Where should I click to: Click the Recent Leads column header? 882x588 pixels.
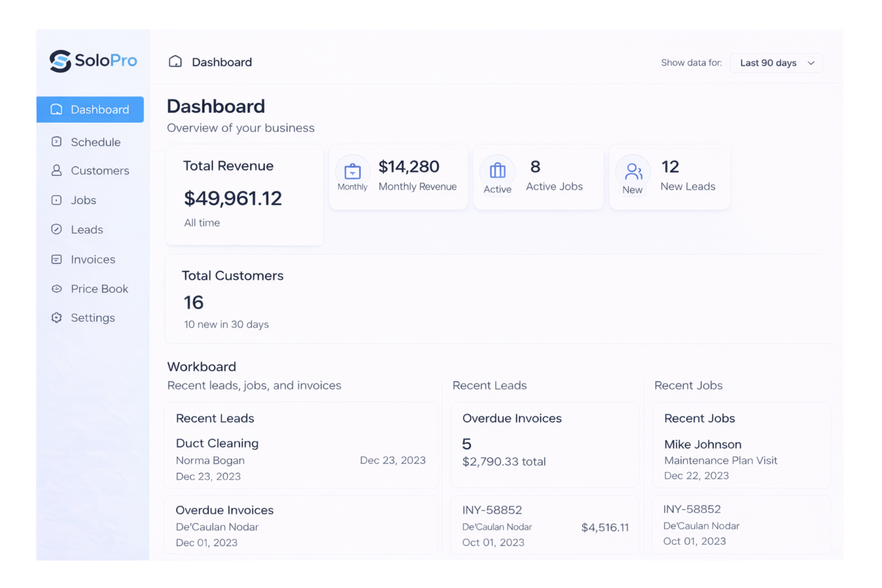point(490,385)
